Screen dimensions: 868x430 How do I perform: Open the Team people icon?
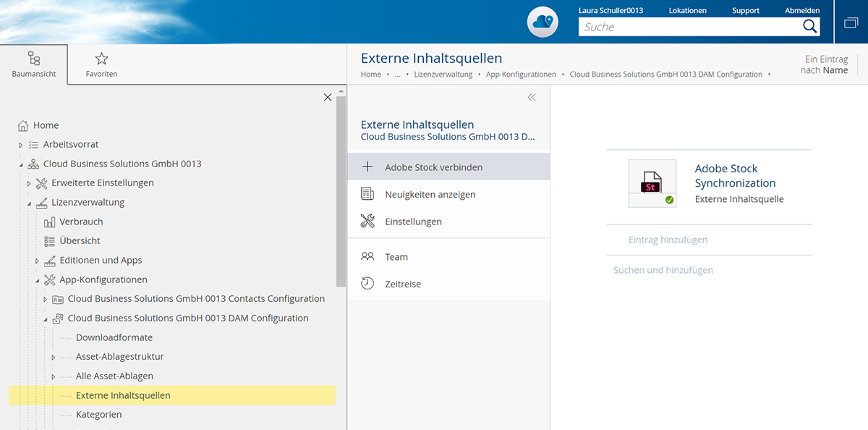tap(367, 257)
